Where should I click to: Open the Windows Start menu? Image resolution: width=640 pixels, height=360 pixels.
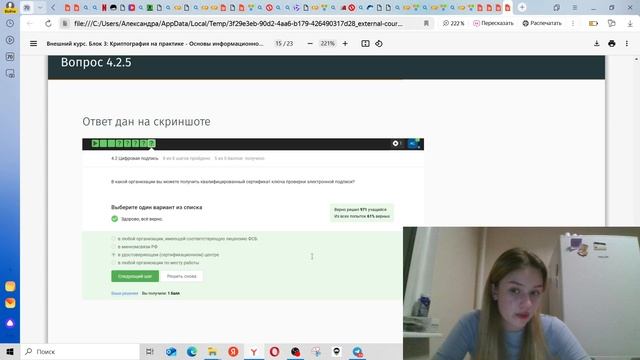(10, 351)
